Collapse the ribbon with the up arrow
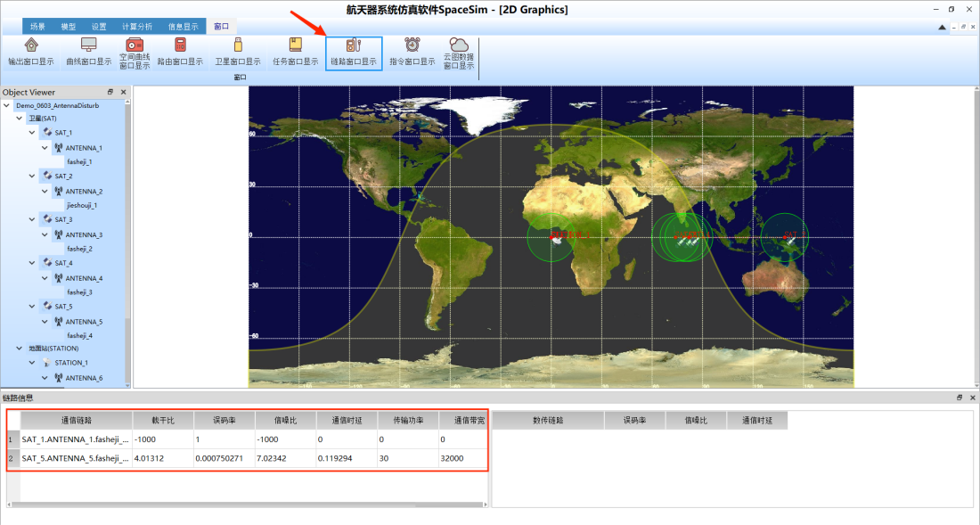Viewport: 980px width, 525px height. coord(942,27)
